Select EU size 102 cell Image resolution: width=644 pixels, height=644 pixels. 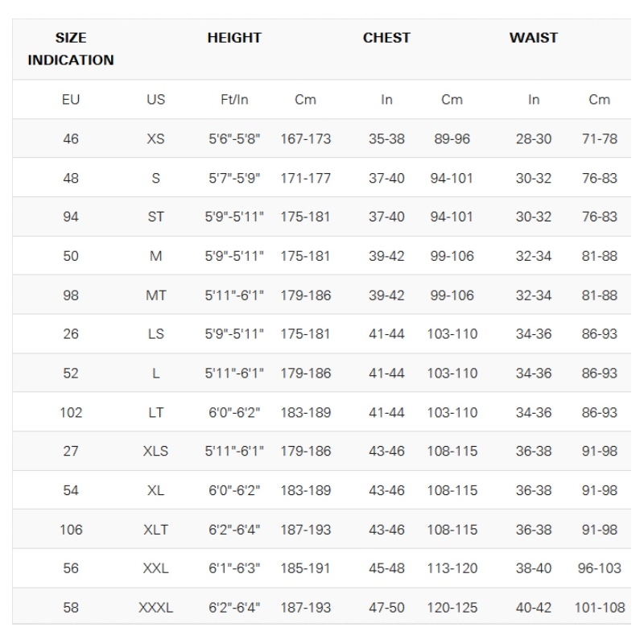click(71, 412)
